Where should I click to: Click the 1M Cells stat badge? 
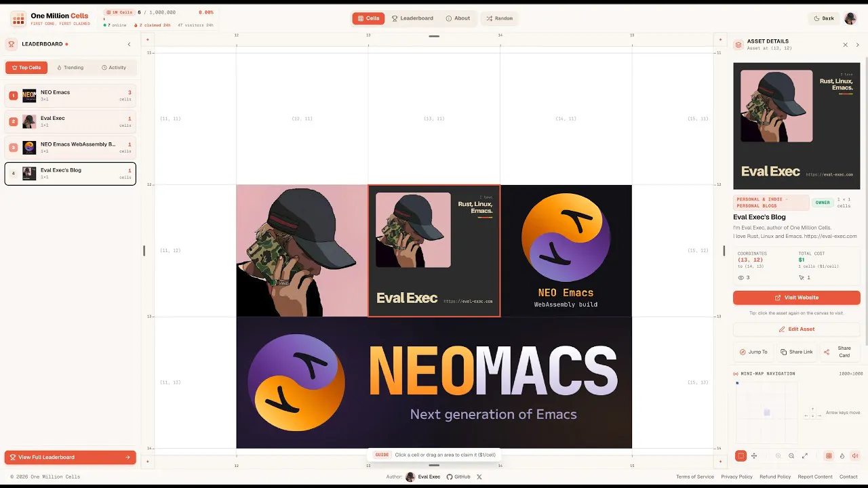click(x=119, y=12)
